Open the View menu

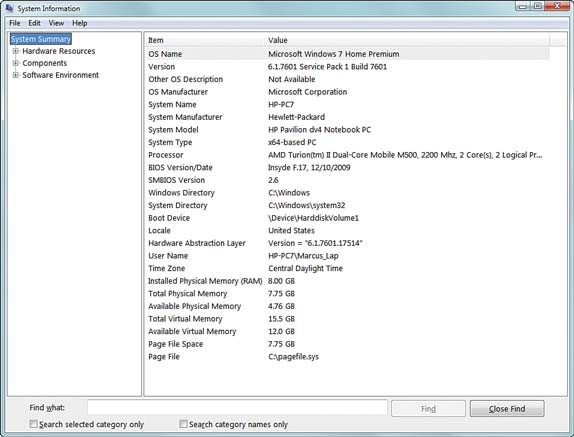(56, 23)
